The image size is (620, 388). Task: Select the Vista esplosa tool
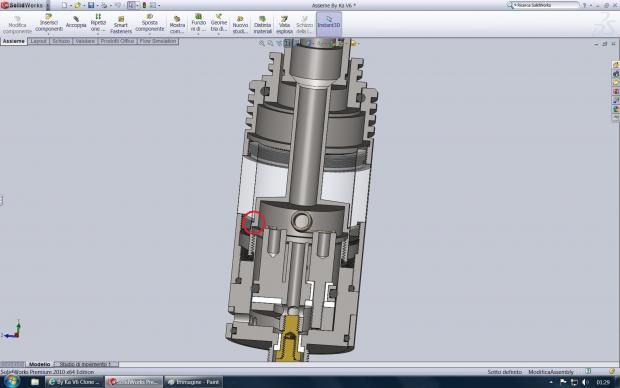point(284,25)
